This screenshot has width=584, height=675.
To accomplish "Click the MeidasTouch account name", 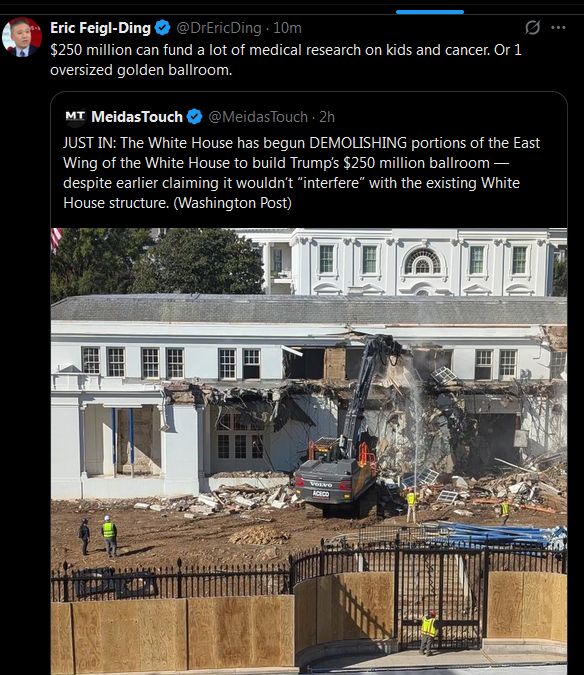I will pyautogui.click(x=137, y=117).
